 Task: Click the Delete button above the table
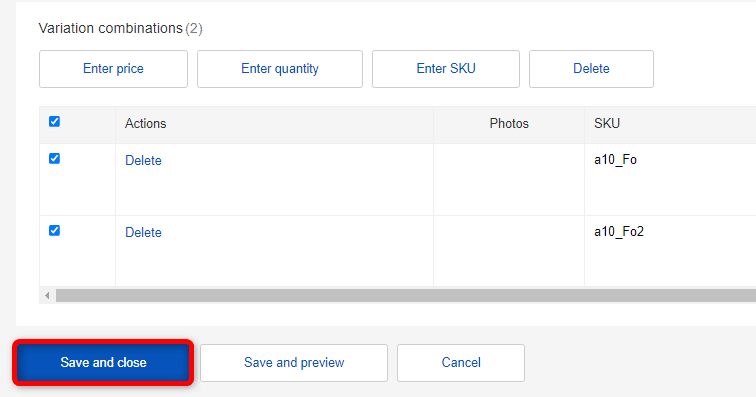[591, 69]
